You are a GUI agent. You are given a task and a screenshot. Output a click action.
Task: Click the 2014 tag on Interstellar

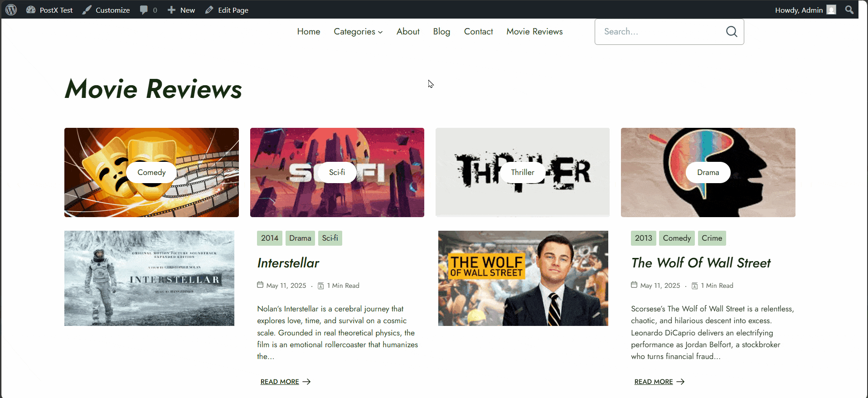coord(270,238)
